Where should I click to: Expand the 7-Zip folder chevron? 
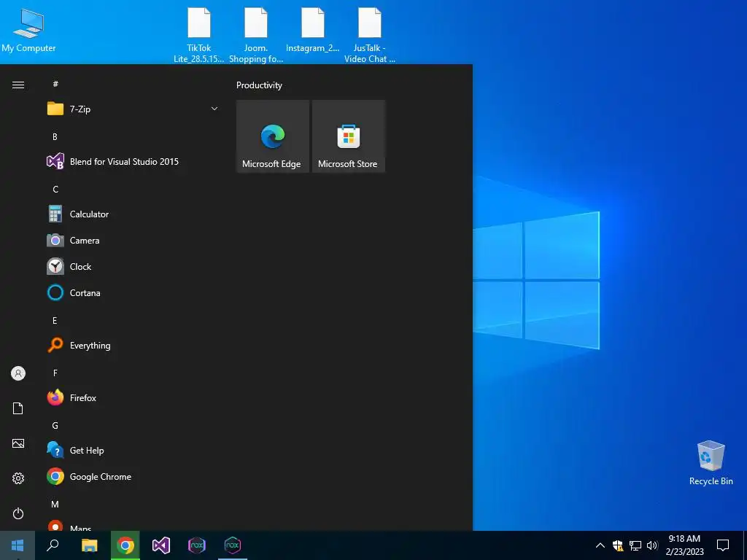point(214,109)
